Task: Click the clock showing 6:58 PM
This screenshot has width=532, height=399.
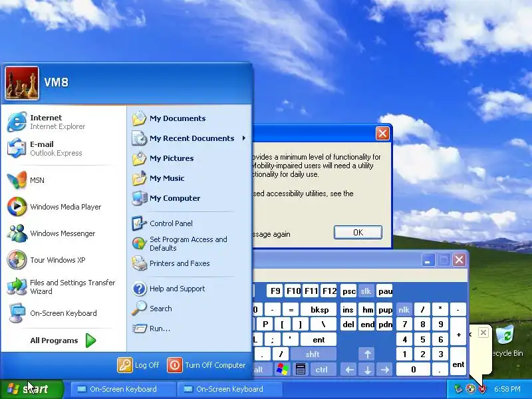Action: click(507, 389)
